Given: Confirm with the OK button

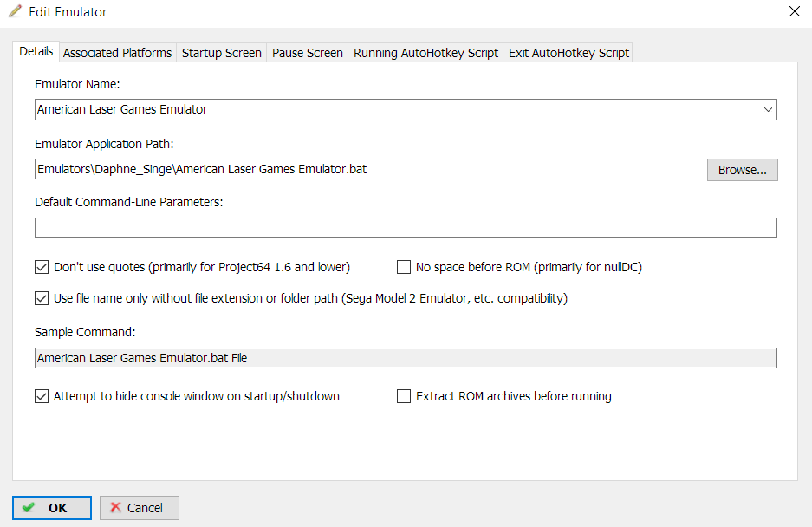Looking at the screenshot, I should [52, 508].
